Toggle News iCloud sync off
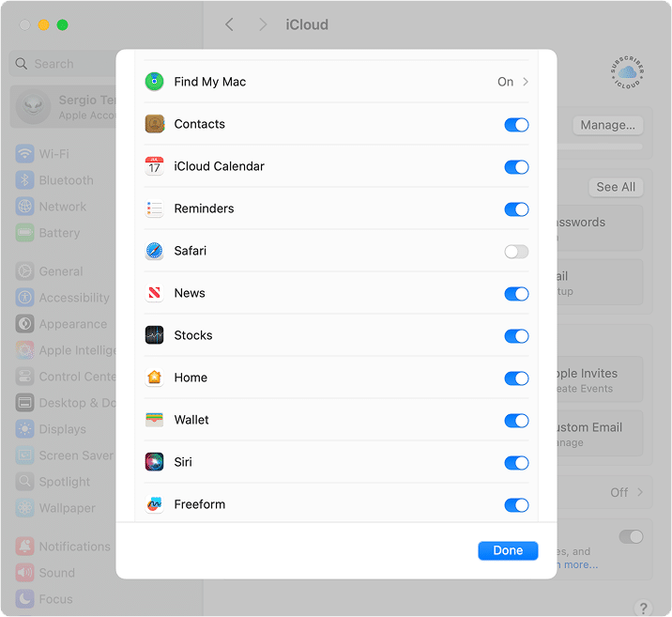 (x=516, y=294)
